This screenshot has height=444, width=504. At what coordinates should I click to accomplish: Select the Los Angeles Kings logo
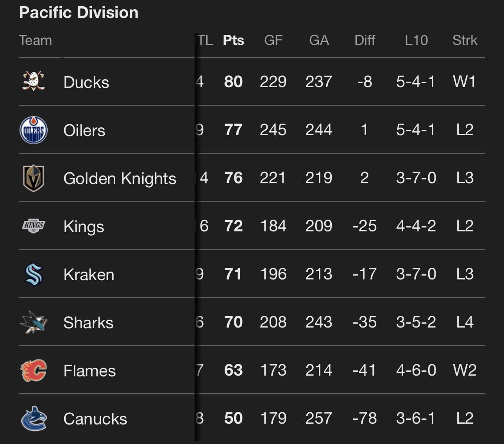tap(34, 226)
